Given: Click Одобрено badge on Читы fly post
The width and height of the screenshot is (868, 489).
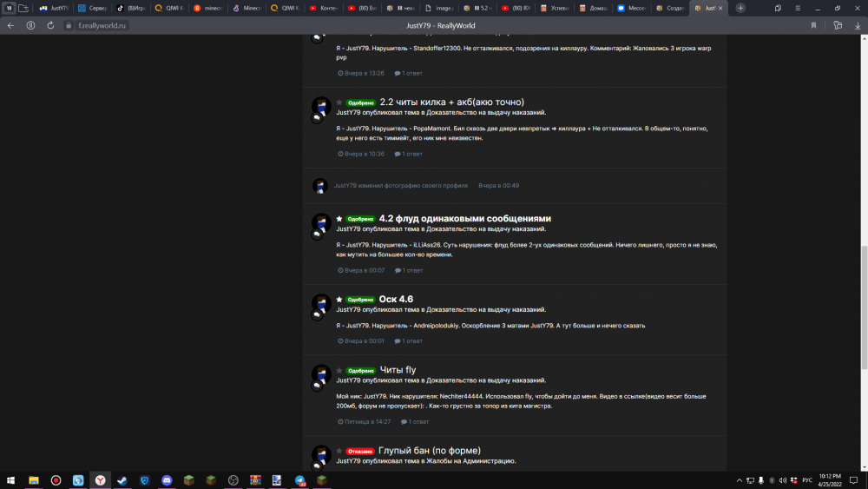Looking at the screenshot, I should point(361,371).
